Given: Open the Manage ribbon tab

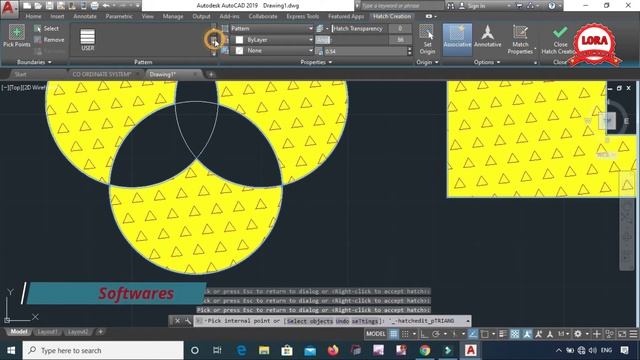Looking at the screenshot, I should coord(173,16).
